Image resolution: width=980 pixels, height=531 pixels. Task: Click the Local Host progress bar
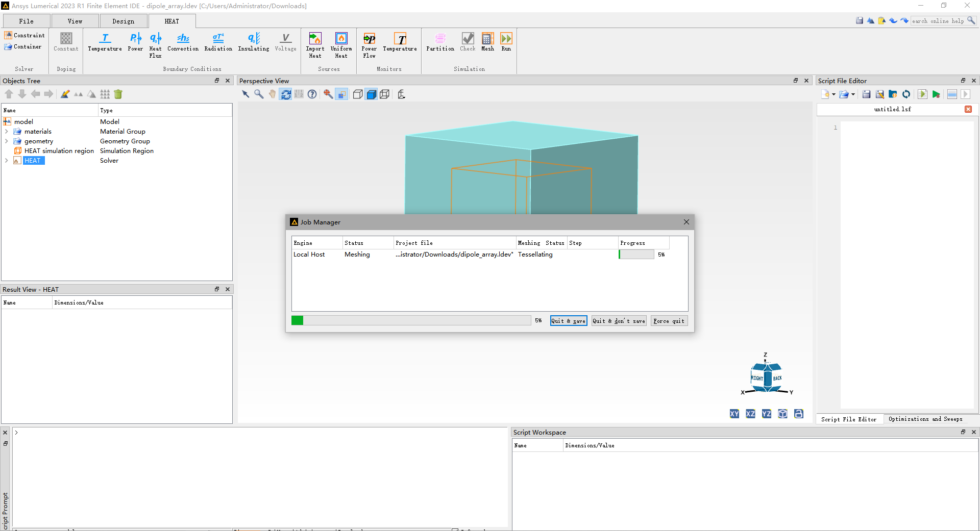tap(636, 255)
